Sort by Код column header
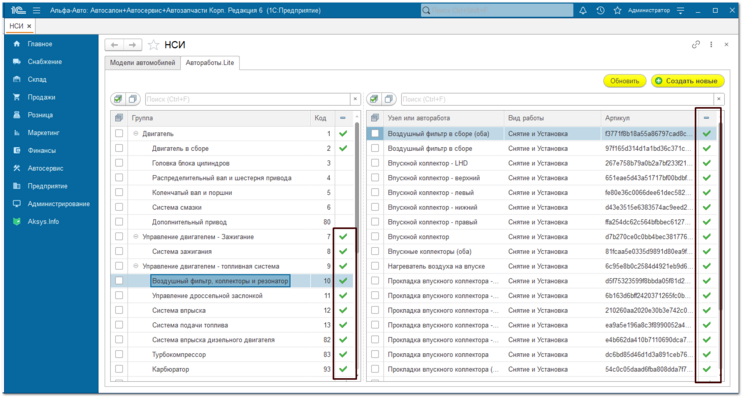The width and height of the screenshot is (743, 398). [x=323, y=118]
